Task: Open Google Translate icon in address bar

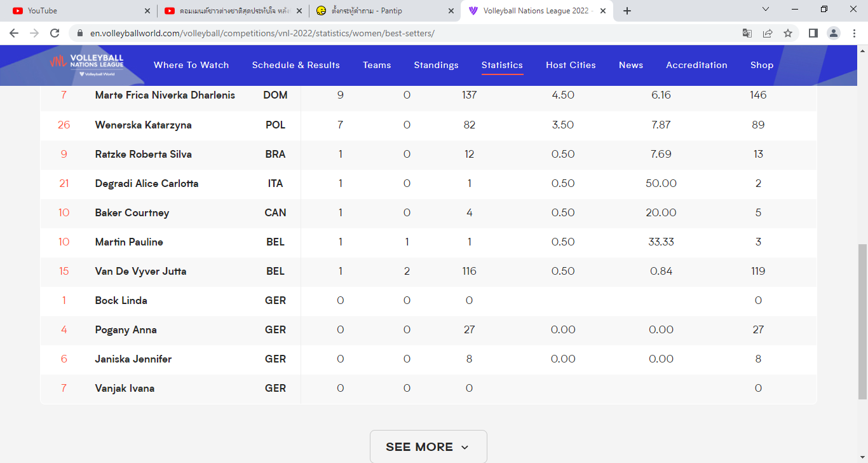Action: pyautogui.click(x=747, y=33)
